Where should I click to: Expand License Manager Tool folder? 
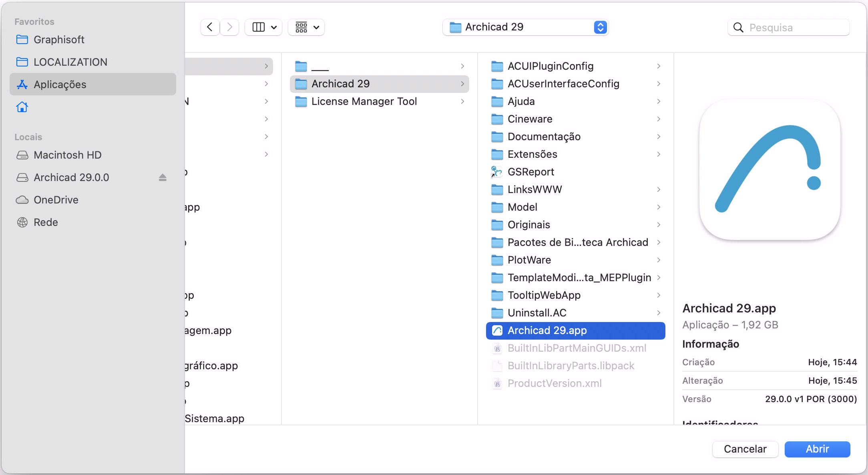click(462, 101)
